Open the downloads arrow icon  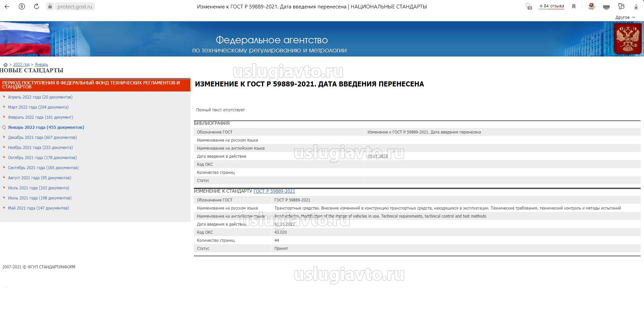636,6
